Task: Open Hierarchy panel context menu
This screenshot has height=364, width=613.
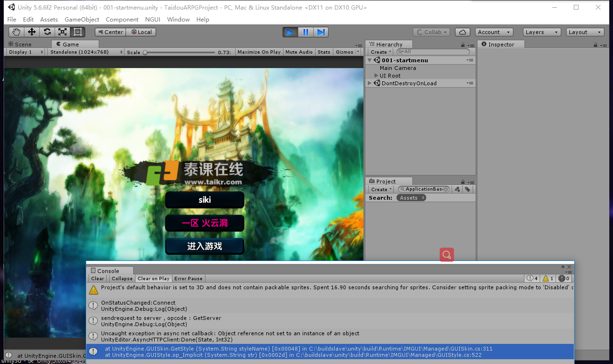Action: click(470, 45)
